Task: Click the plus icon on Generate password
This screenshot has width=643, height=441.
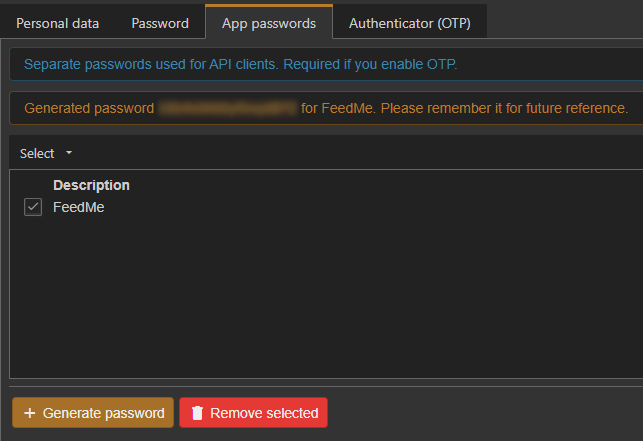Action: (29, 413)
